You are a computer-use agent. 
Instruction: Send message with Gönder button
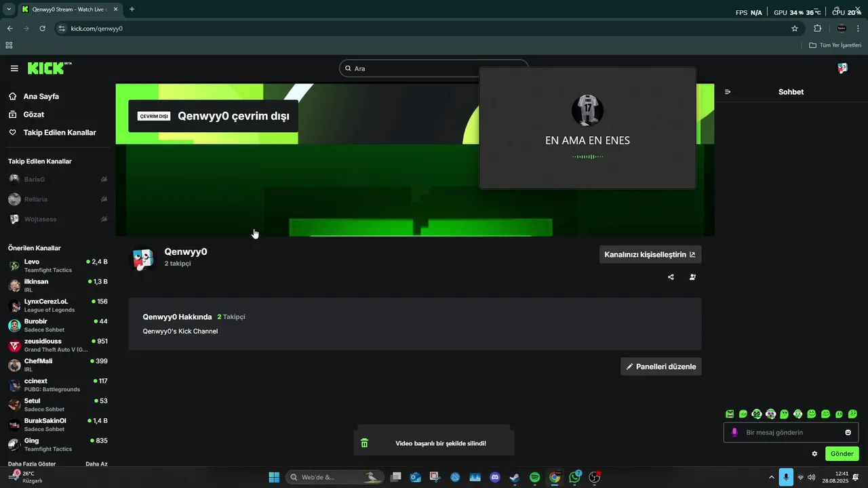click(x=842, y=453)
